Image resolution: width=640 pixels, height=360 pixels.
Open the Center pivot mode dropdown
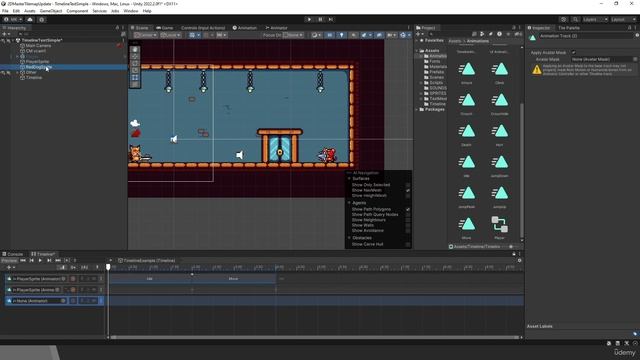pos(146,35)
